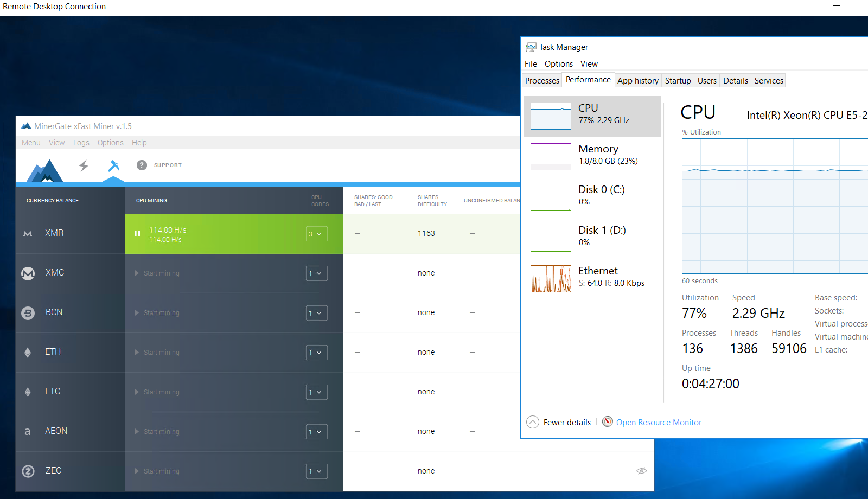This screenshot has height=499, width=868.
Task: Start mining XMC
Action: point(157,273)
